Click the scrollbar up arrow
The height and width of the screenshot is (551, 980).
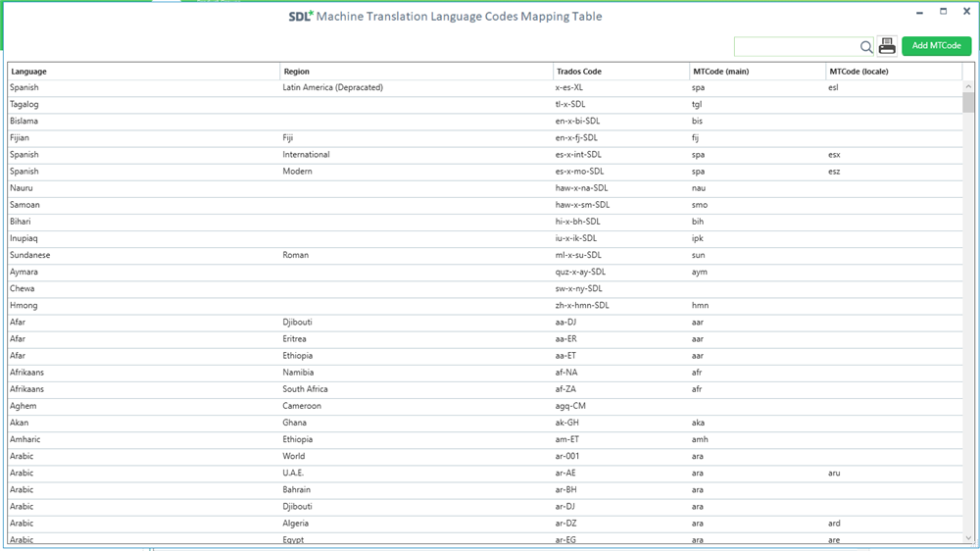[x=968, y=86]
